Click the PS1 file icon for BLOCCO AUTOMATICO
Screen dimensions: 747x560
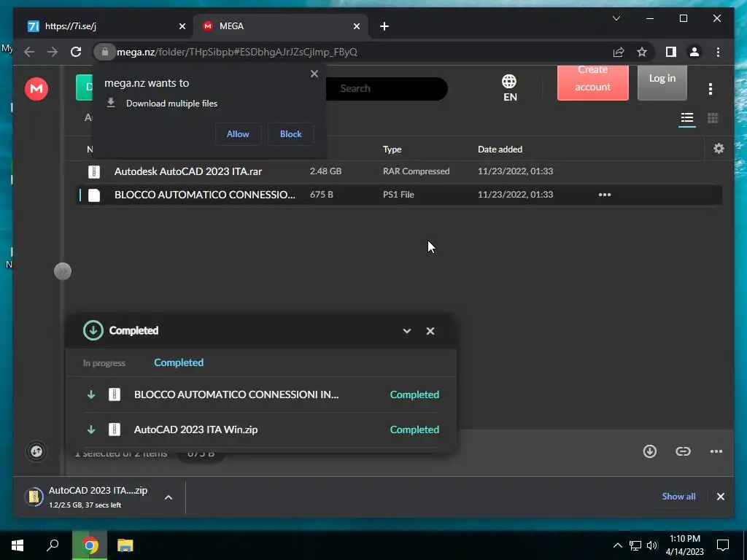click(94, 195)
